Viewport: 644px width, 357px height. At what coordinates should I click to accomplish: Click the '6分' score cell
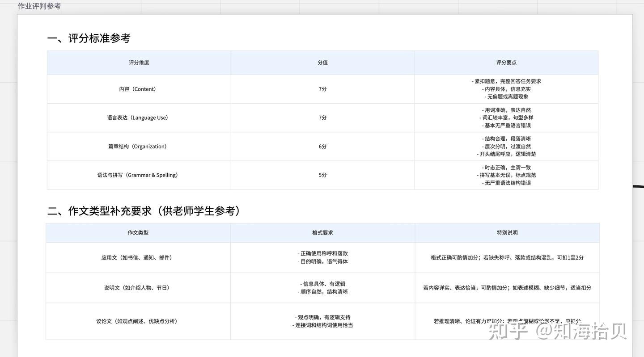point(322,147)
